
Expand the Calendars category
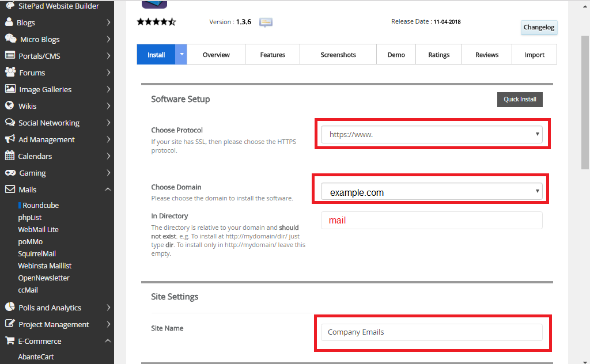click(107, 156)
